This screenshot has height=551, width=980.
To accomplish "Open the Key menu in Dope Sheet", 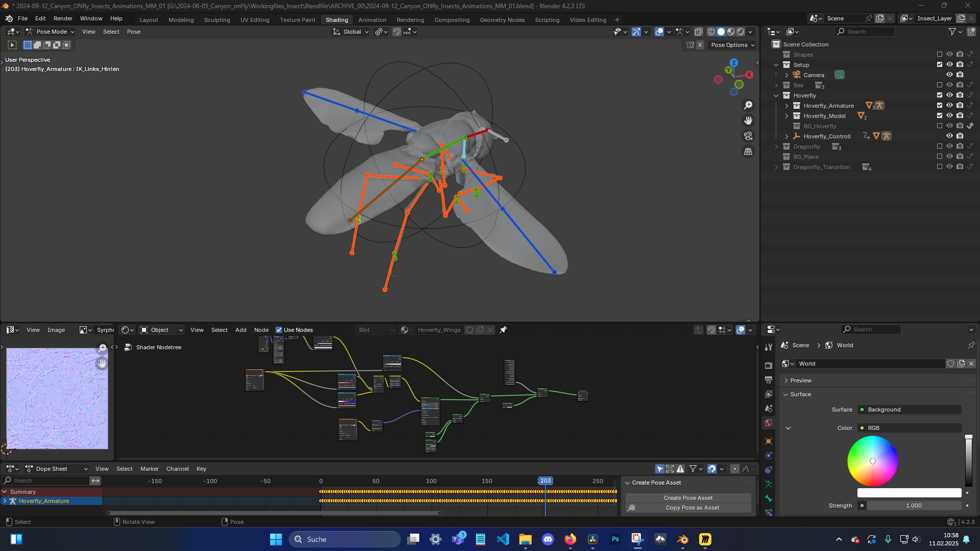I will tap(201, 469).
